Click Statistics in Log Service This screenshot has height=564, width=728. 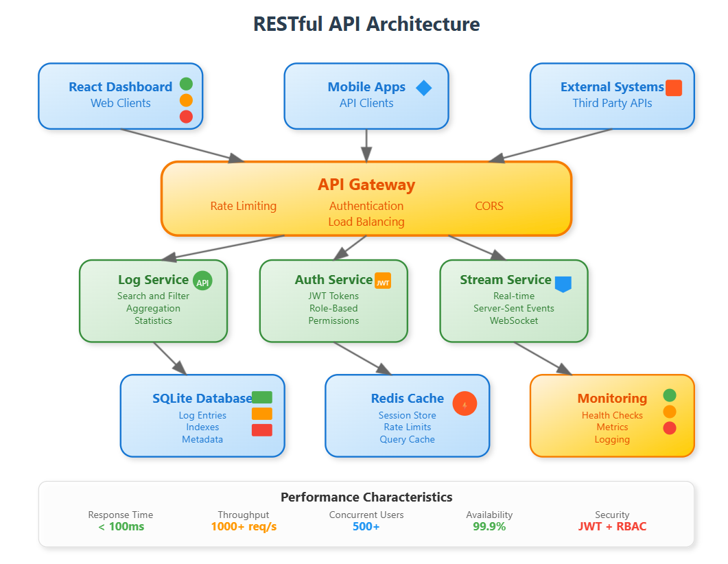[x=153, y=320]
